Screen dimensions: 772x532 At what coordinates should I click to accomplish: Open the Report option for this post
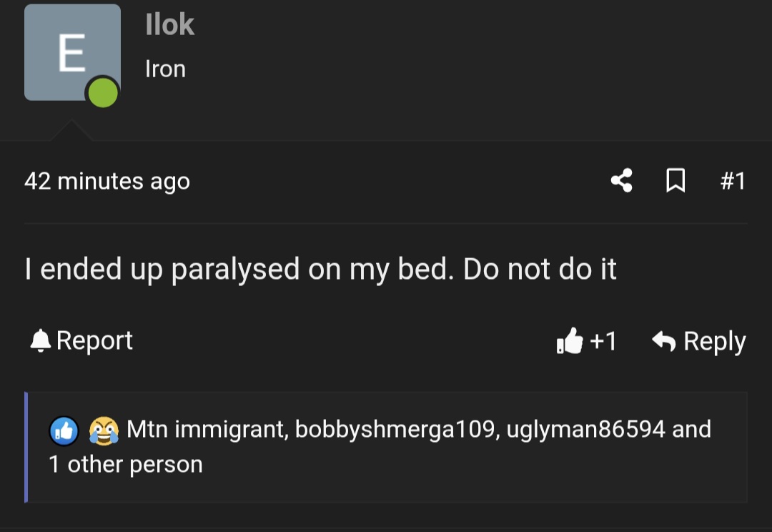96,341
